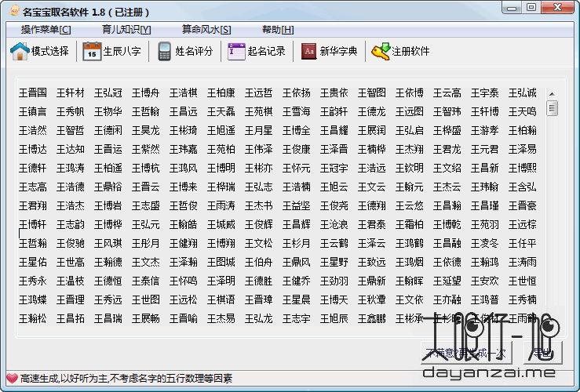Screen dimensions: 580x392
Task: Select the name 王博轩
Action: pyautogui.click(x=33, y=224)
